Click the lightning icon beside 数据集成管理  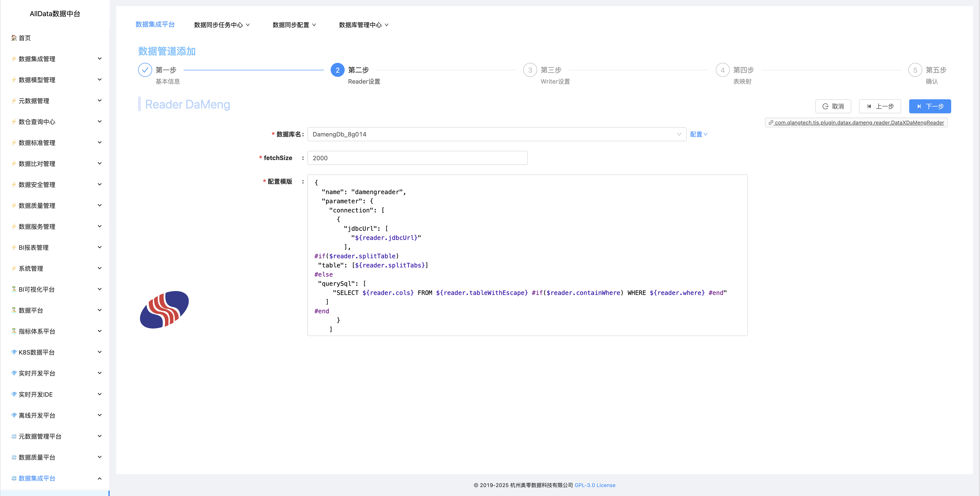(x=14, y=59)
